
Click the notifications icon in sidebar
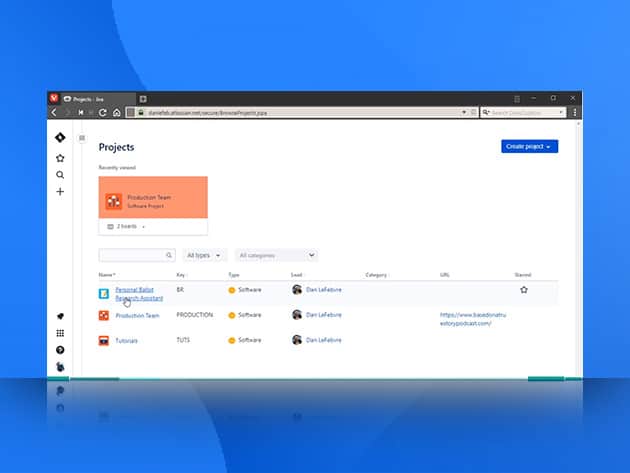click(x=60, y=316)
